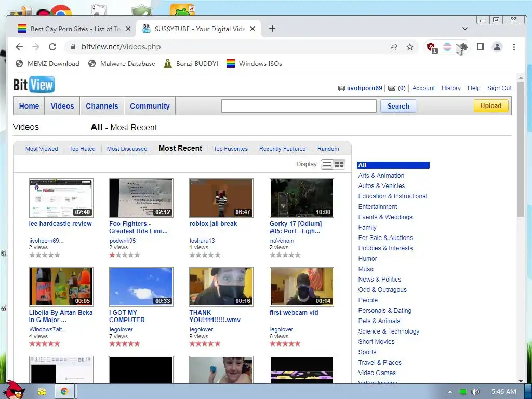Bookmark this page with the star icon

410,47
